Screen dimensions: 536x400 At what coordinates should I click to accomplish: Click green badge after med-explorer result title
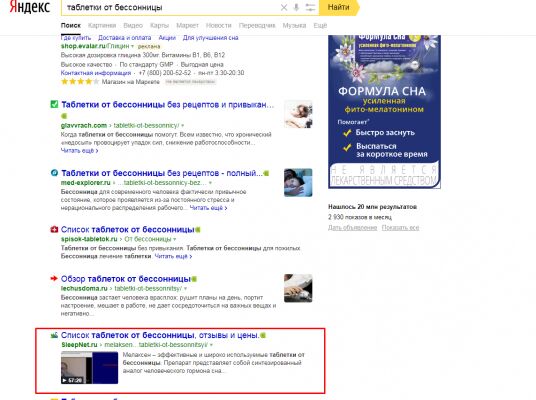[266, 173]
